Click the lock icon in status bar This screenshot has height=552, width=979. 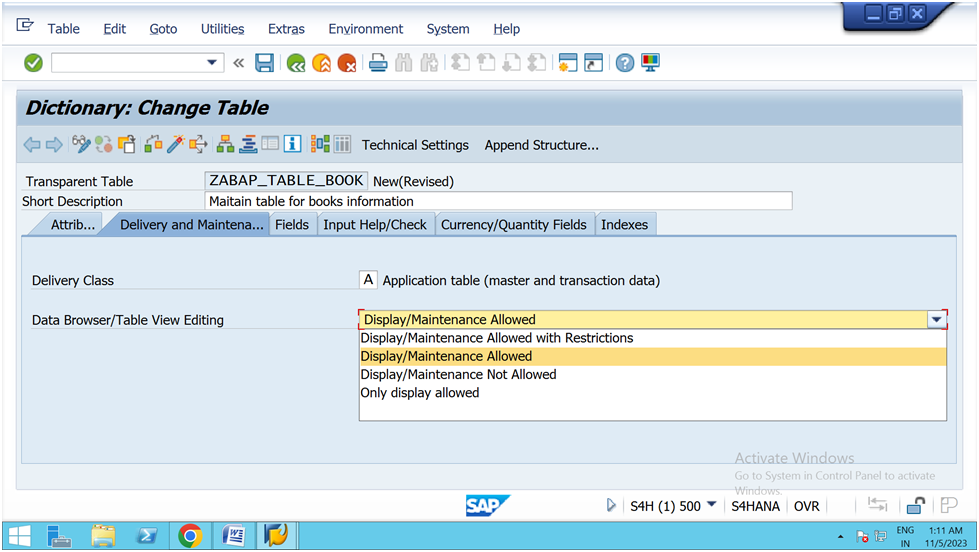point(915,505)
